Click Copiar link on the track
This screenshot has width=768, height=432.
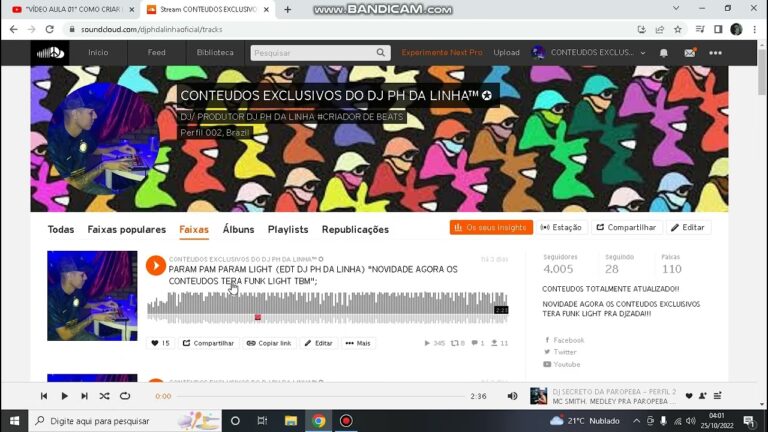[x=269, y=343]
